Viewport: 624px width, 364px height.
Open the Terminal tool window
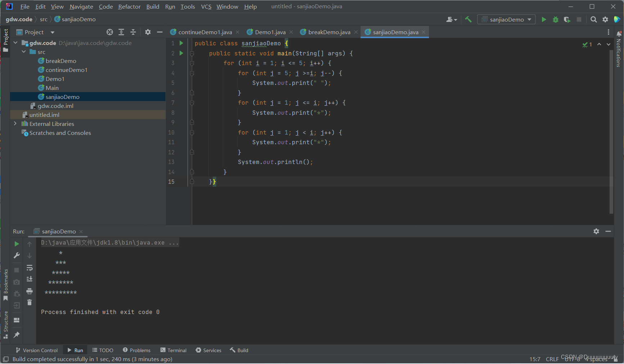point(173,350)
